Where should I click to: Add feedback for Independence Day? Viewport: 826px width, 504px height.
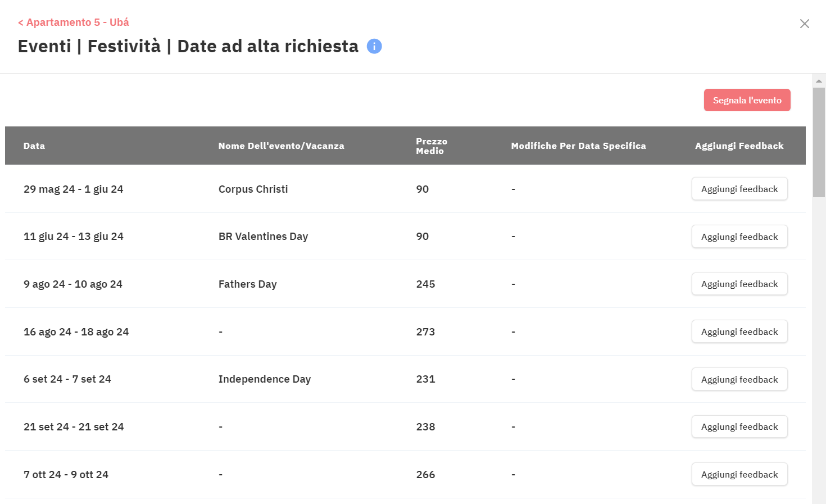[x=739, y=379]
